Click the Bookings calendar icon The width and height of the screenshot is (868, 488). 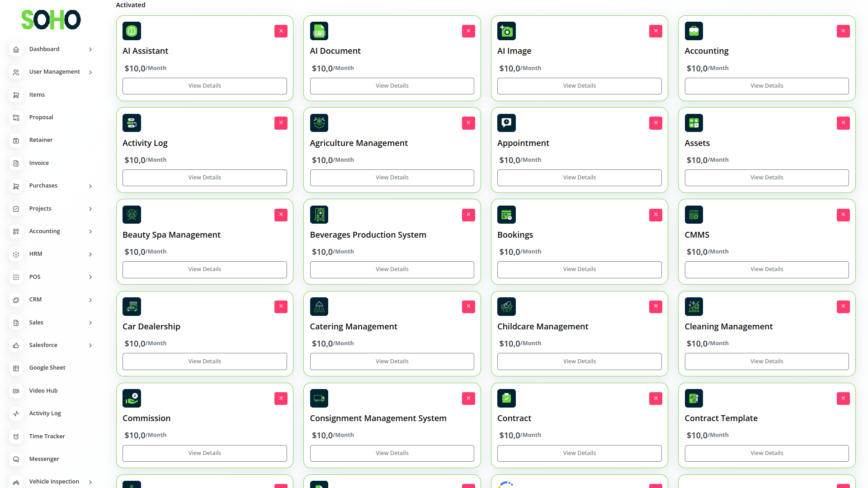(506, 215)
